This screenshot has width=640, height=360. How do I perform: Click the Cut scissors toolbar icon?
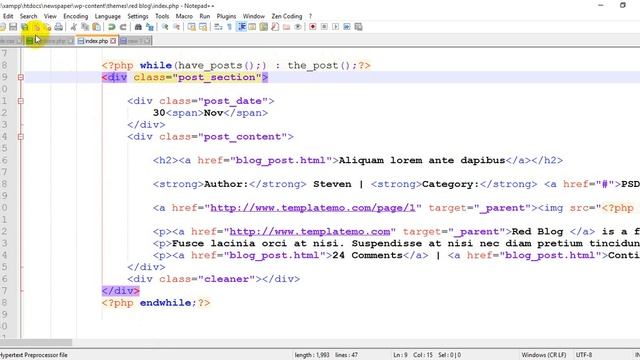[x=73, y=27]
